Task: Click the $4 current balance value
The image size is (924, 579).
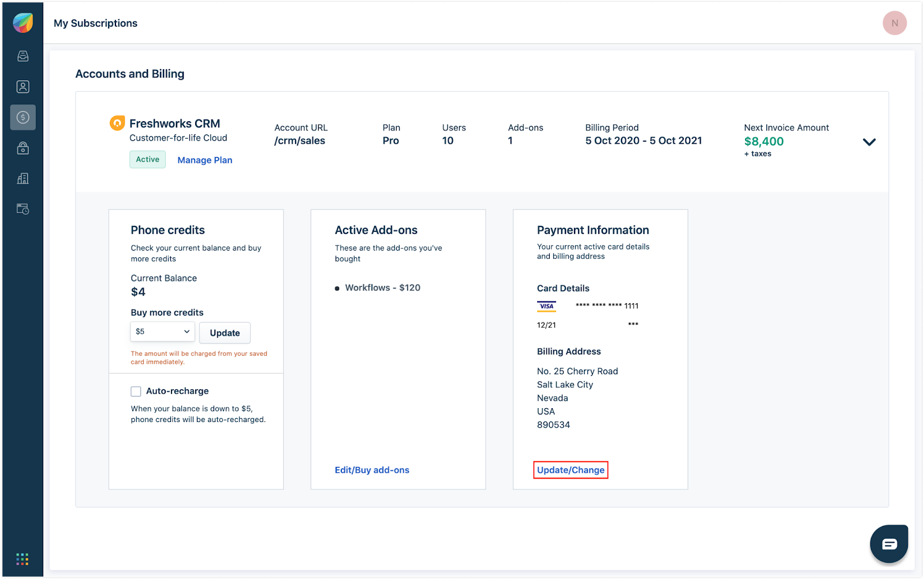Action: [x=138, y=292]
